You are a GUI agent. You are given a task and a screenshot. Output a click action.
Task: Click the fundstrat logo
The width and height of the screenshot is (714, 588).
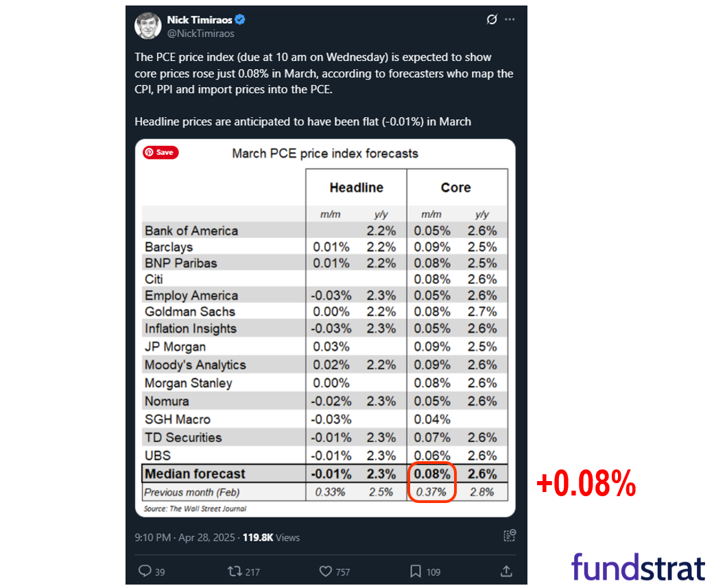(639, 567)
